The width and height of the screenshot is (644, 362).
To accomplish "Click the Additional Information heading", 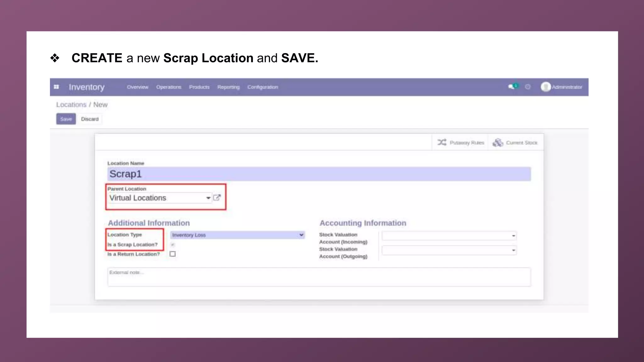I will (149, 223).
